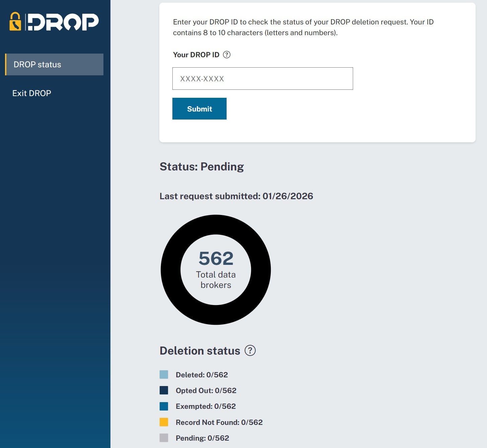Select the Deleted: 0/562 legend label
The width and height of the screenshot is (487, 448).
coord(201,375)
